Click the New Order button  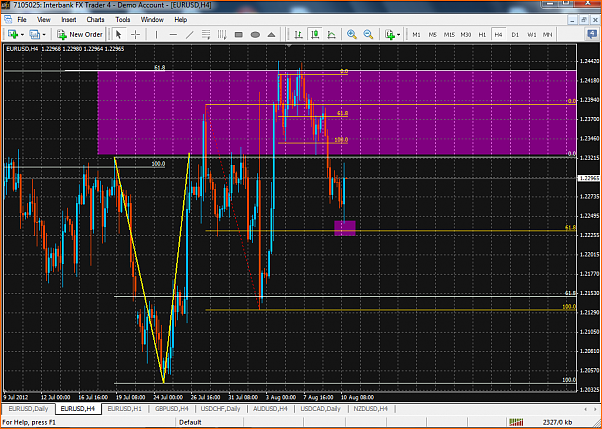point(80,35)
